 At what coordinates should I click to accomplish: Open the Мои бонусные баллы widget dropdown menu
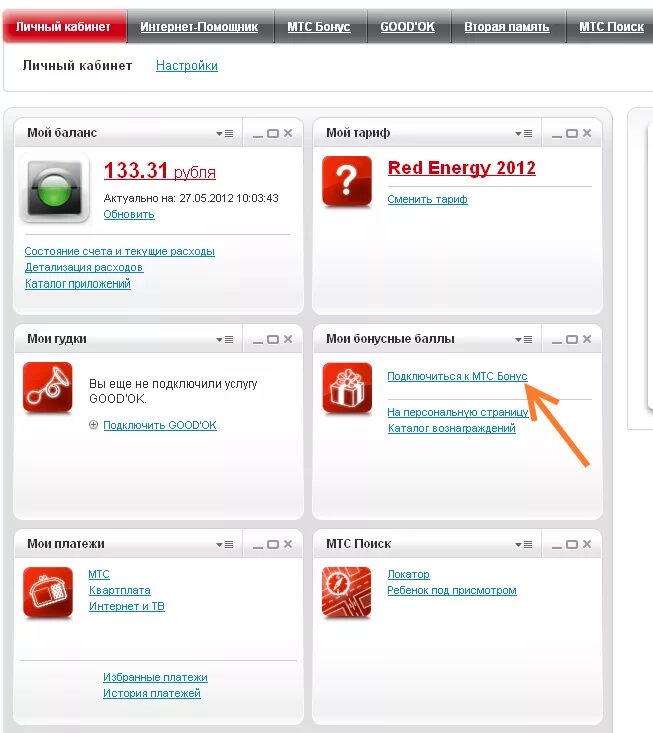coord(524,339)
